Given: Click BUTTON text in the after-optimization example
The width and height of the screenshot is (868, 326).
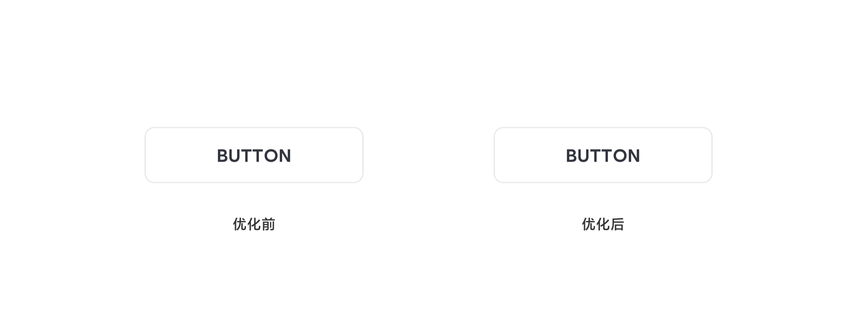Looking at the screenshot, I should 603,156.
